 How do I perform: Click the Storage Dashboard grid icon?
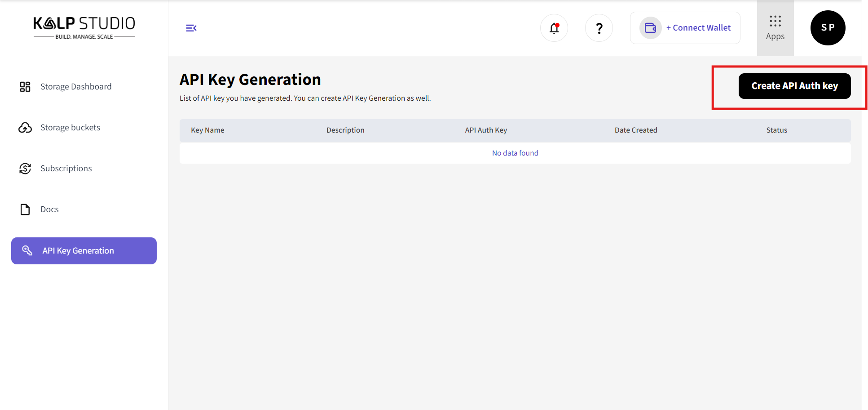[x=25, y=87]
